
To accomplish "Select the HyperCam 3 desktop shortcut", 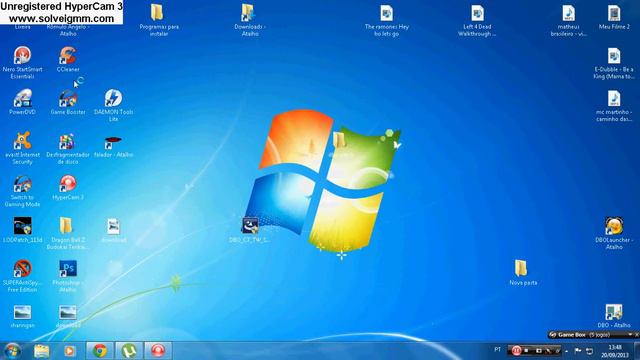I will coord(68,187).
